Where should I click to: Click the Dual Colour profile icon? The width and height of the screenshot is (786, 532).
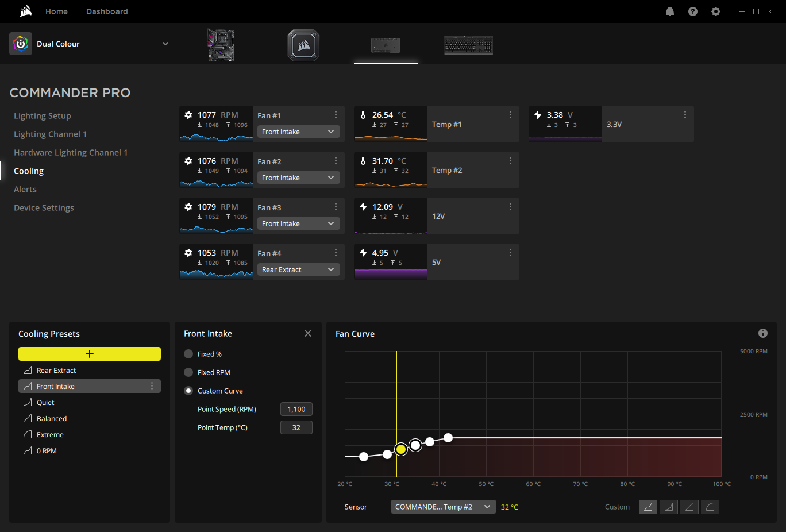(21, 44)
